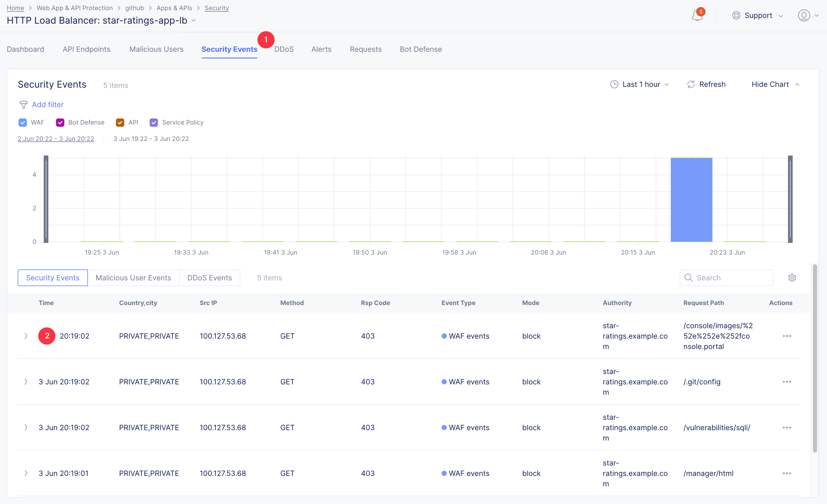
Task: Open actions menu for /.git/config row
Action: point(786,382)
